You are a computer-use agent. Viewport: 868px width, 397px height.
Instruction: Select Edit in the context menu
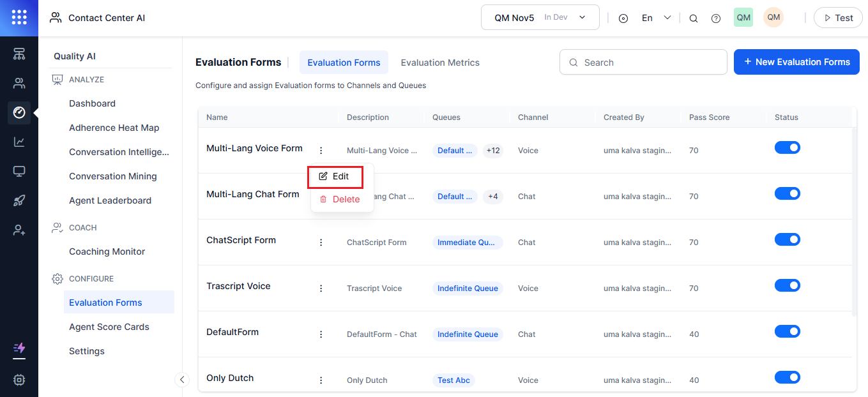[x=335, y=176]
